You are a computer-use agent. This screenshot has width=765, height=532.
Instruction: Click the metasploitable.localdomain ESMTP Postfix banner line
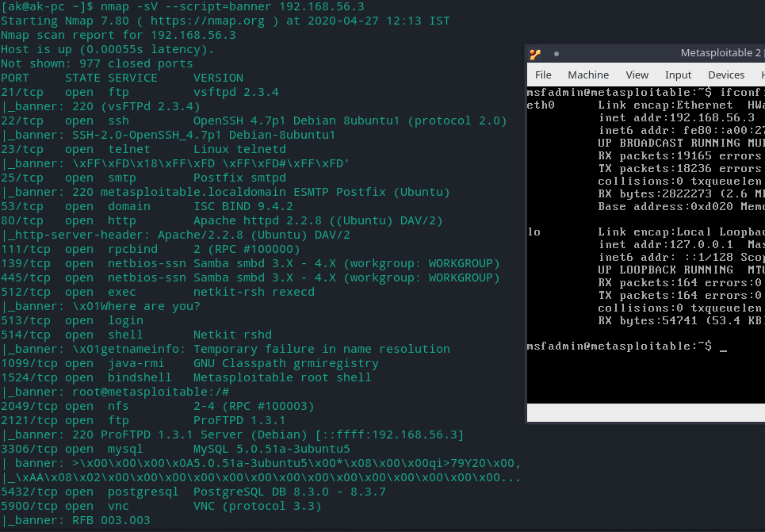coord(225,192)
